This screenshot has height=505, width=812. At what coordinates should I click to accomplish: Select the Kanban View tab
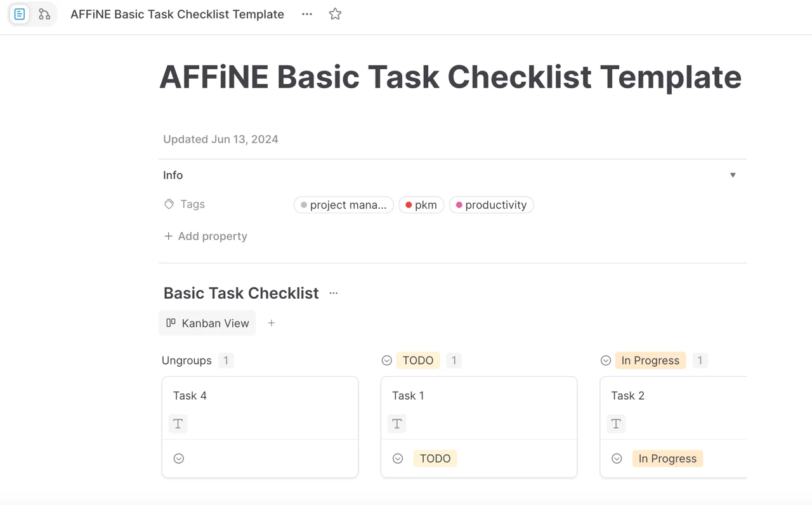[207, 323]
